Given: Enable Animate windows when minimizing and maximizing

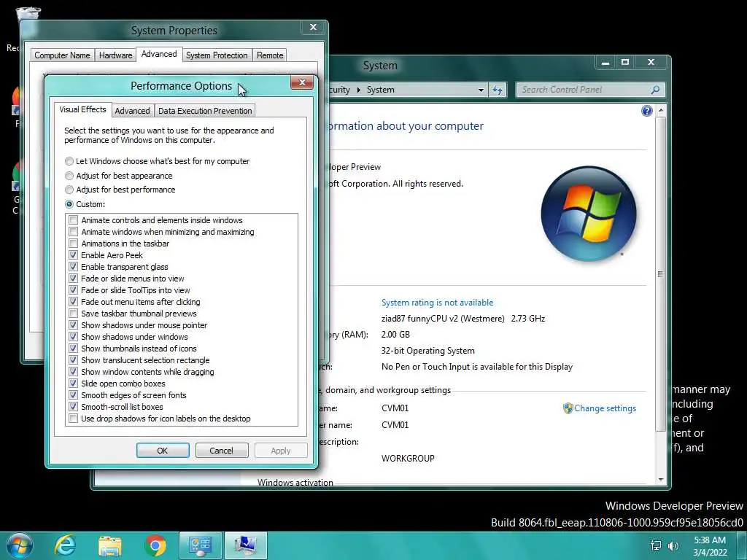Looking at the screenshot, I should [x=73, y=232].
